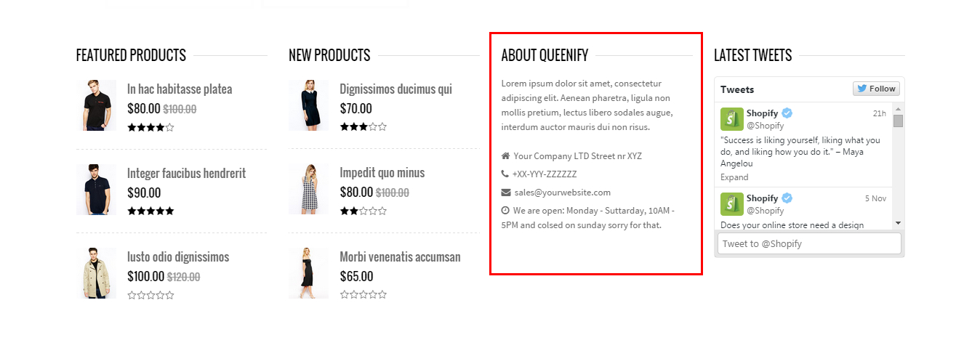
Task: Open the Integer faucibus hendrerit product link
Action: coord(186,173)
